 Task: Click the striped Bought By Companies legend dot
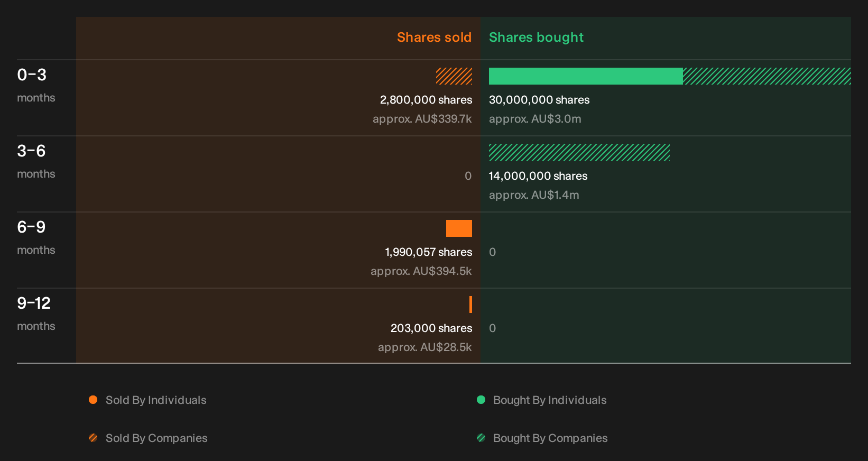481,438
